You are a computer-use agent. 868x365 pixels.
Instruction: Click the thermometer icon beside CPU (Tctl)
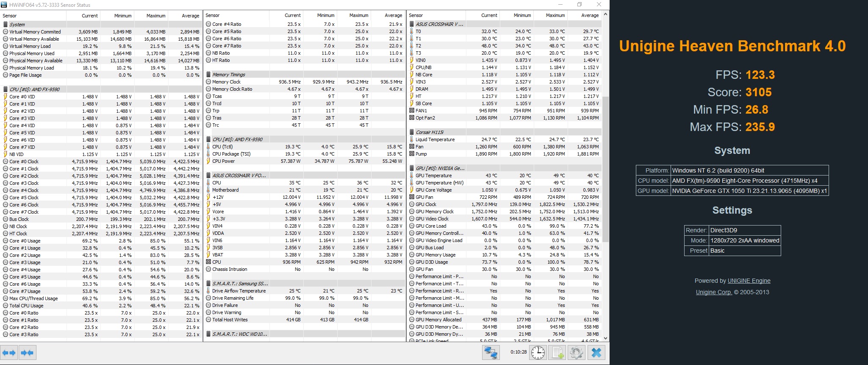point(208,147)
